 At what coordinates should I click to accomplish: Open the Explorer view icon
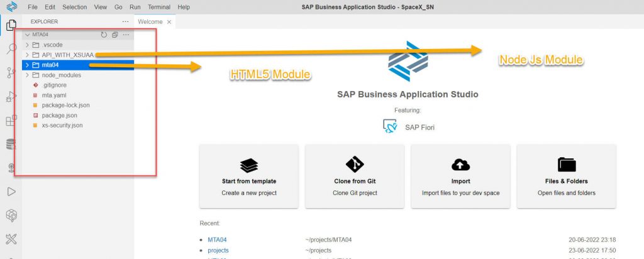(x=11, y=26)
